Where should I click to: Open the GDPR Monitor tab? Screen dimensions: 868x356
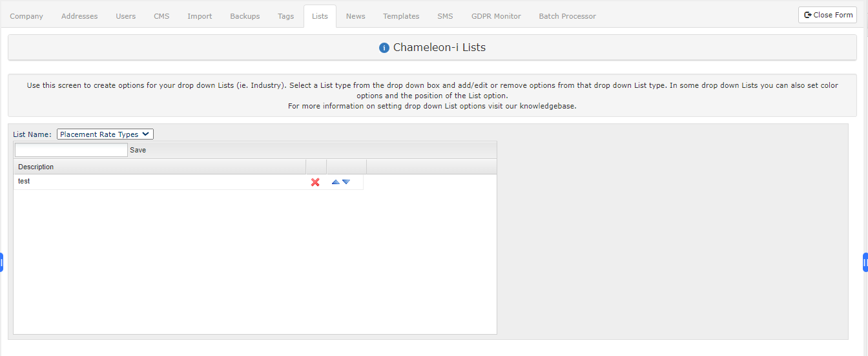(x=496, y=16)
